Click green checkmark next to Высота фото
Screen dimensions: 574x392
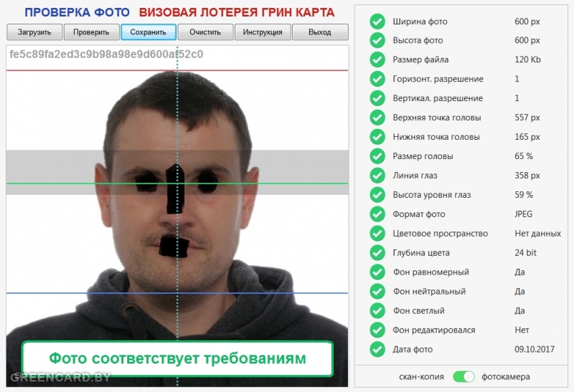(377, 41)
